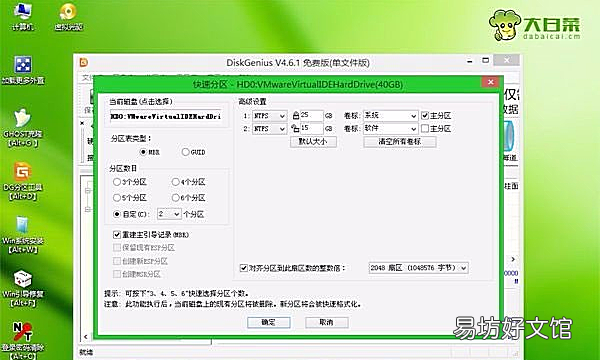This screenshot has width=600, height=360.
Task: Launch Win system install (Alt+W) icon
Action: [23, 235]
